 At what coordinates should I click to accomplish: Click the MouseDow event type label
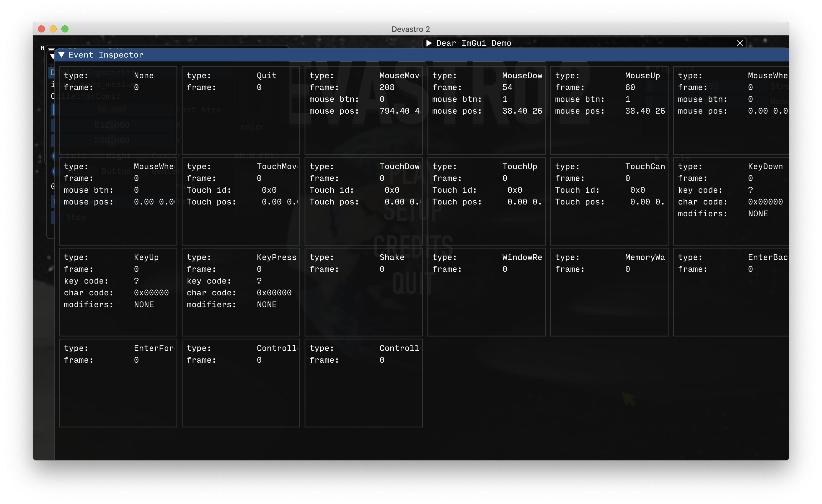tap(522, 76)
